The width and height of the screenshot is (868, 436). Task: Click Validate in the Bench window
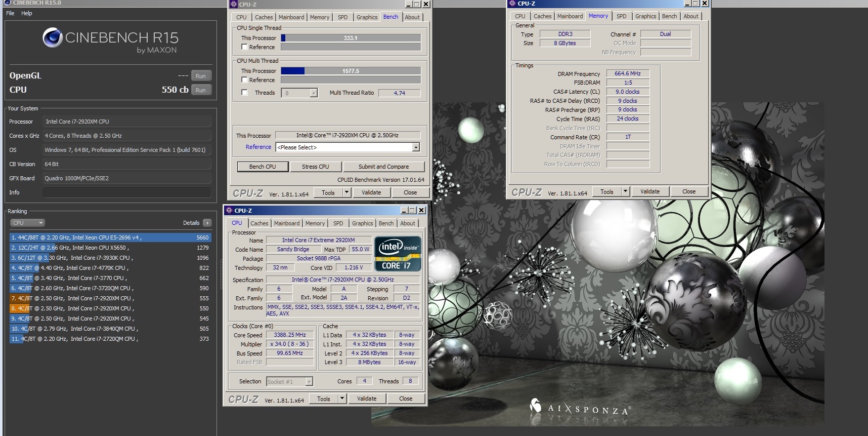point(371,192)
